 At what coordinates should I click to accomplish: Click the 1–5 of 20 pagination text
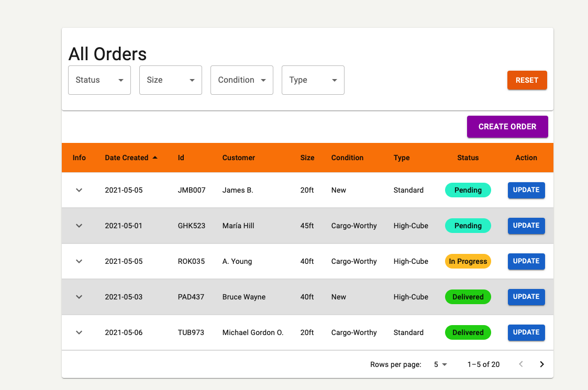coord(483,364)
